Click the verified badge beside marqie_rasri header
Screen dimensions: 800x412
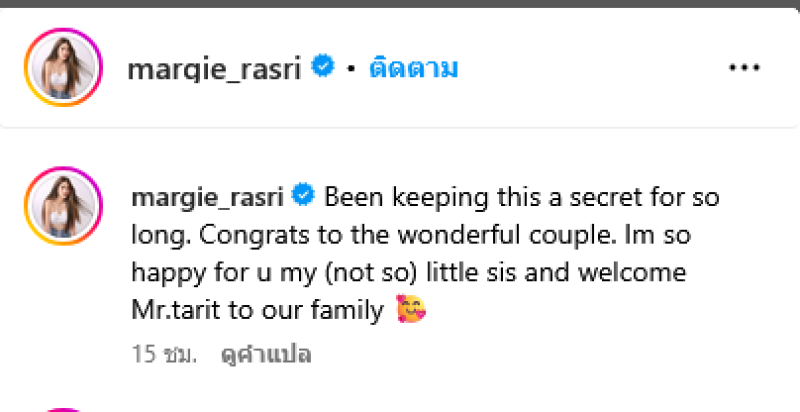(x=322, y=67)
